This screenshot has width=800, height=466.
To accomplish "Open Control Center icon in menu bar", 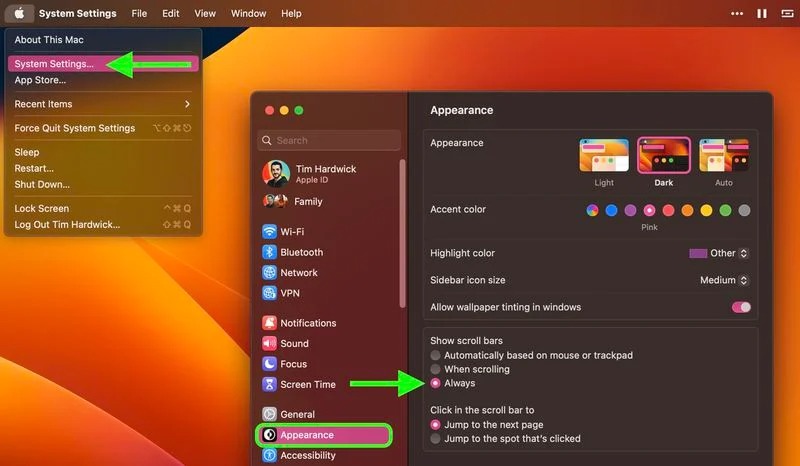I will pyautogui.click(x=787, y=13).
